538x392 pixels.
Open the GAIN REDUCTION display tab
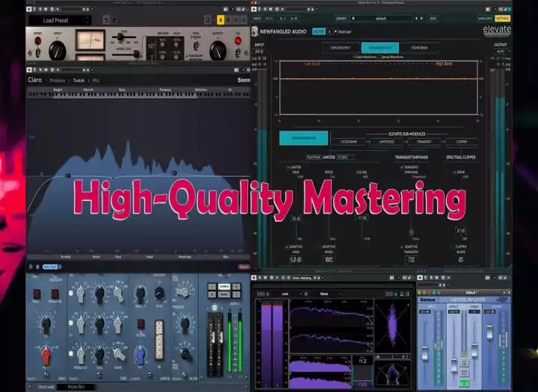click(x=380, y=48)
